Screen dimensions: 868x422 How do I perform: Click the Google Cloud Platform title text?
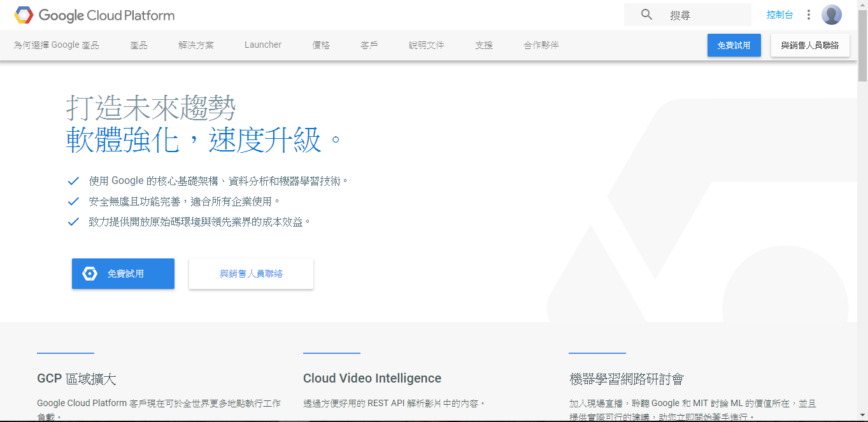coord(106,15)
